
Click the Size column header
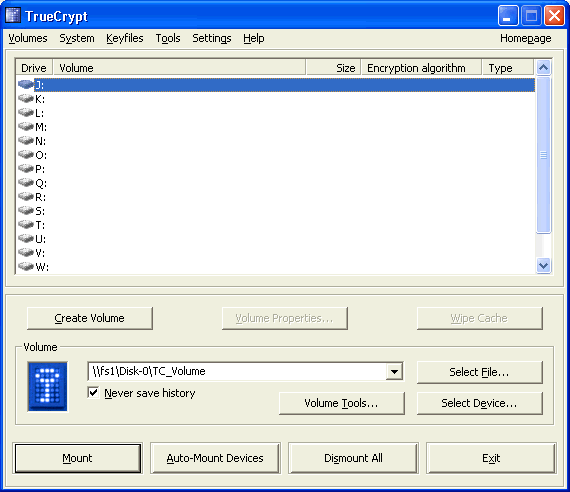pyautogui.click(x=334, y=68)
